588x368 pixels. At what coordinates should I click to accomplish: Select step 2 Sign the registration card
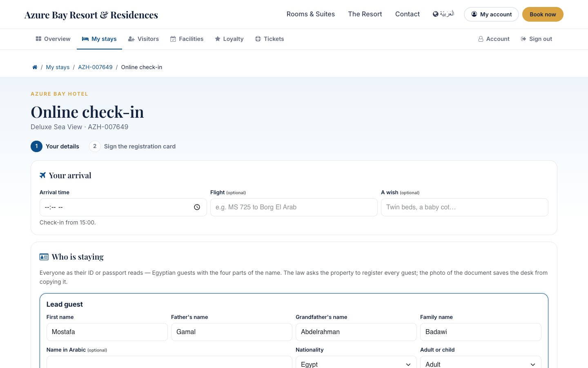[x=132, y=146]
